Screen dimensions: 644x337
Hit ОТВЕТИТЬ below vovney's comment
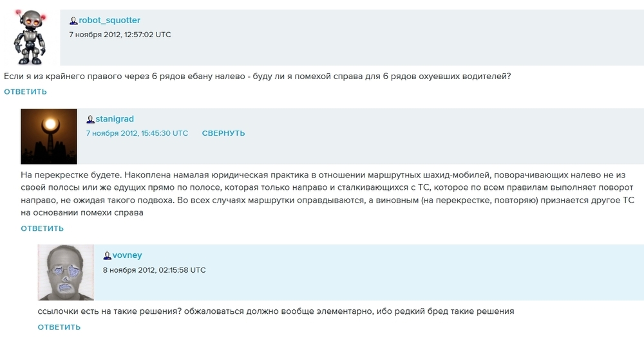pos(59,327)
